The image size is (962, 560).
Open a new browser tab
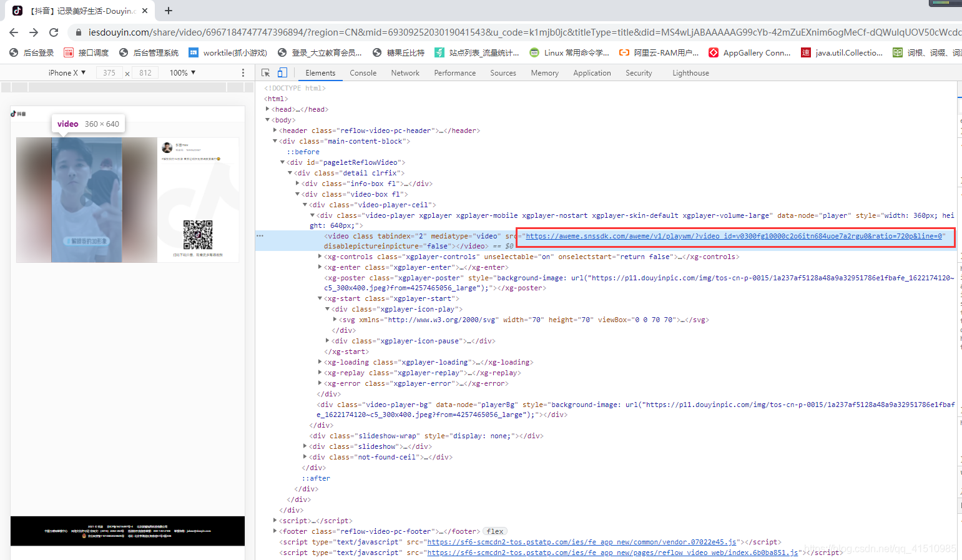(x=169, y=11)
